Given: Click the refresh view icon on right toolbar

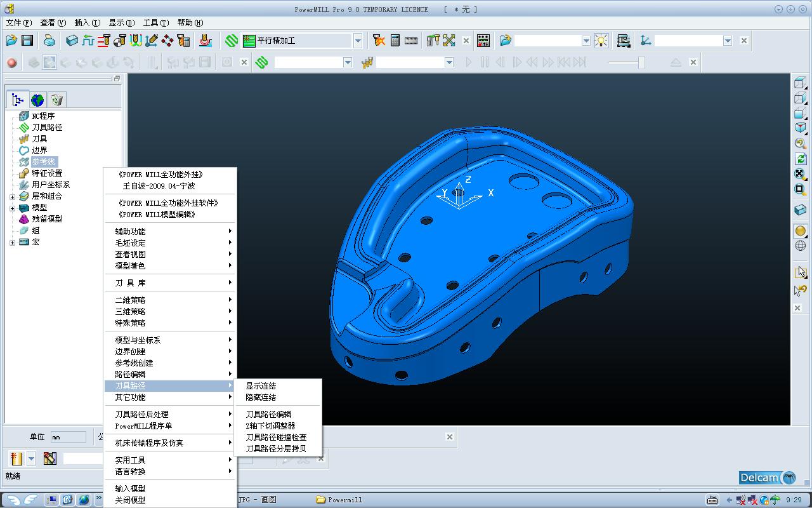Looking at the screenshot, I should tap(801, 159).
